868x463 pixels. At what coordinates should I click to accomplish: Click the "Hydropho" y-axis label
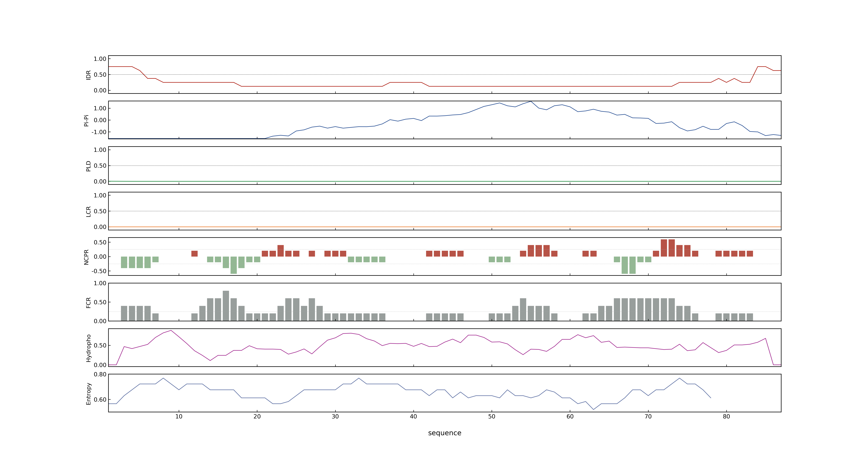coord(88,348)
